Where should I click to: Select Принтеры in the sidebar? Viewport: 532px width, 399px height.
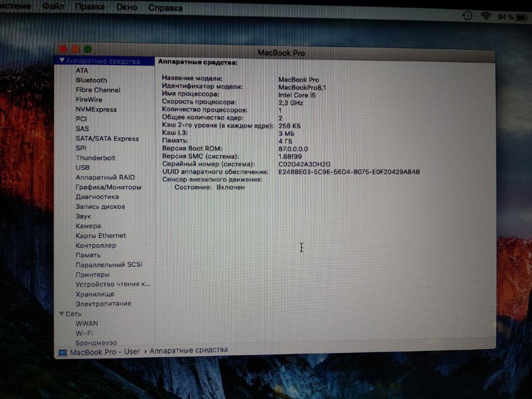coord(92,275)
